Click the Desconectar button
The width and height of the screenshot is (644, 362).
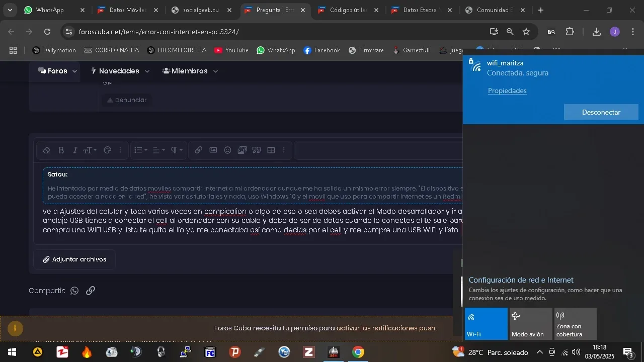pyautogui.click(x=601, y=112)
